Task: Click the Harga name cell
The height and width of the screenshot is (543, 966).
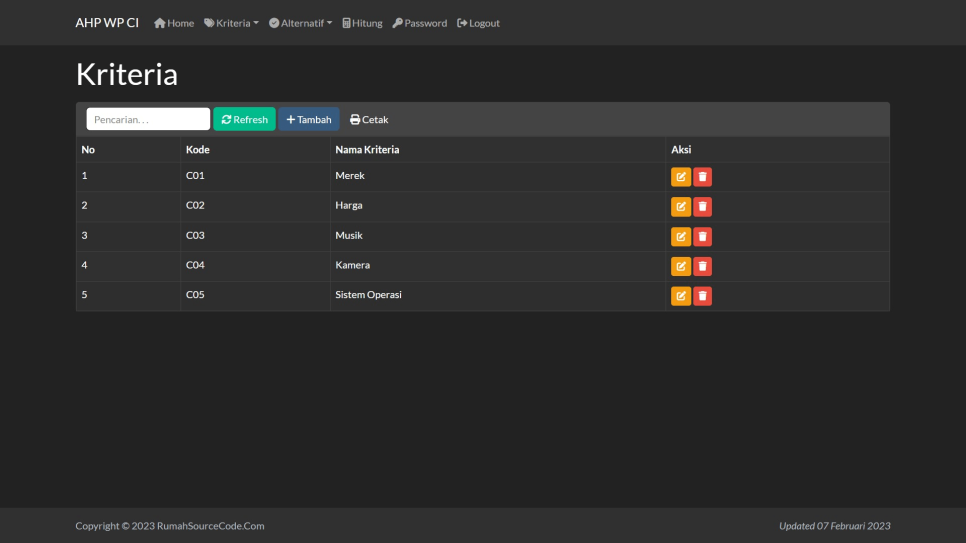Action: [498, 206]
